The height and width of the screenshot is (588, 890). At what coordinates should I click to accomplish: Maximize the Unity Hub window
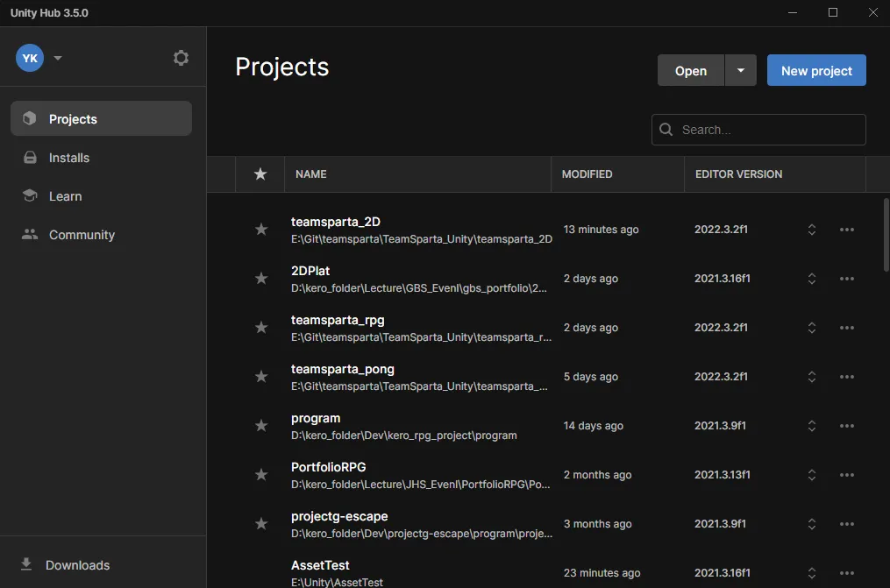[833, 12]
